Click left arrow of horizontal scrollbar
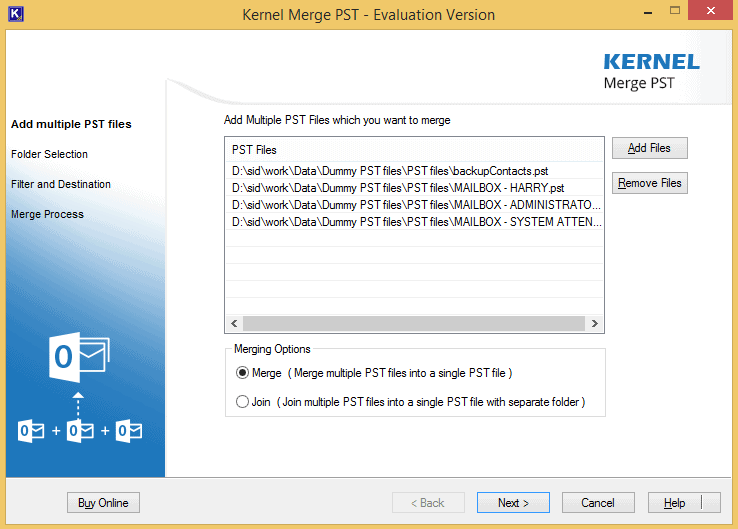Image resolution: width=738 pixels, height=529 pixels. click(x=234, y=323)
